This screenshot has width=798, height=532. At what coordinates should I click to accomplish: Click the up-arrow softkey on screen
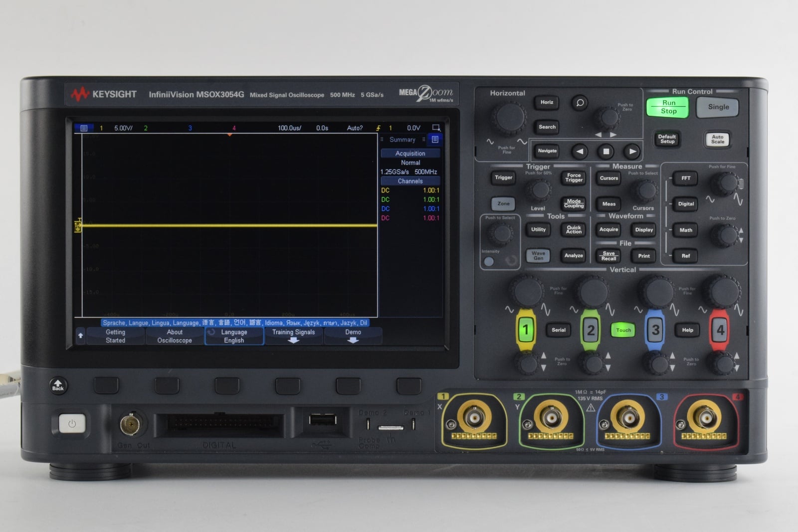pyautogui.click(x=80, y=336)
